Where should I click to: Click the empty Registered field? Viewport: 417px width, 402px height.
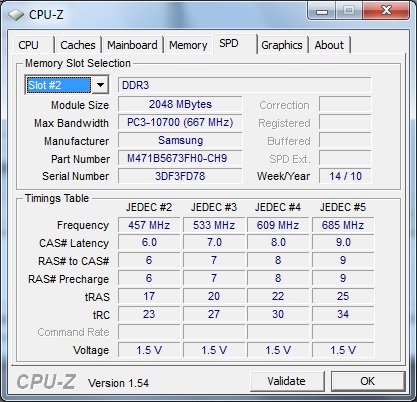pyautogui.click(x=345, y=122)
